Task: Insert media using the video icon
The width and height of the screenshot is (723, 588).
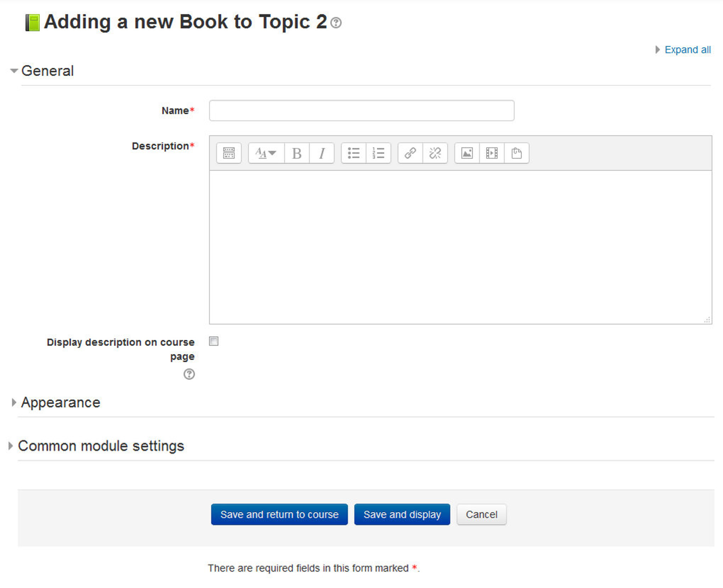Action: coord(492,153)
